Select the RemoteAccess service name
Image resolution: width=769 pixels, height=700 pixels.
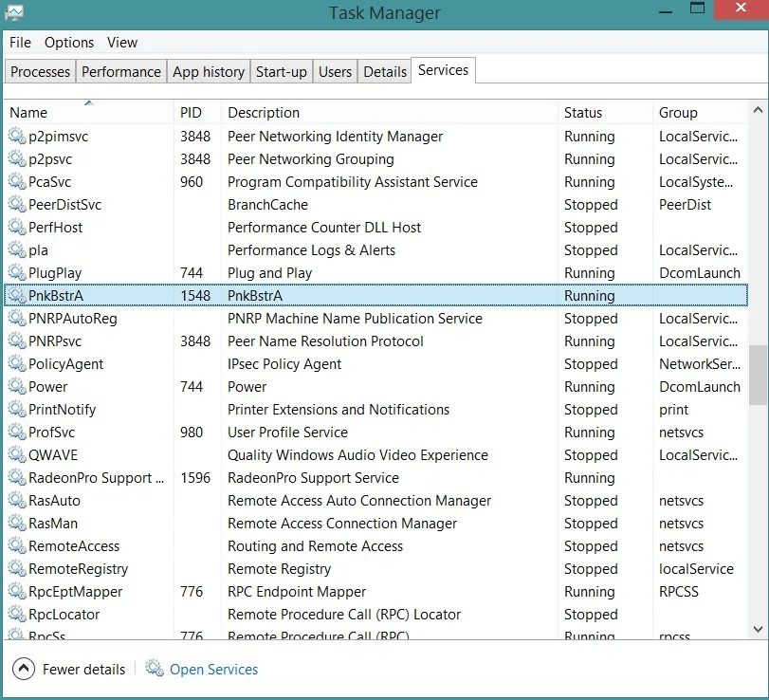tap(74, 546)
